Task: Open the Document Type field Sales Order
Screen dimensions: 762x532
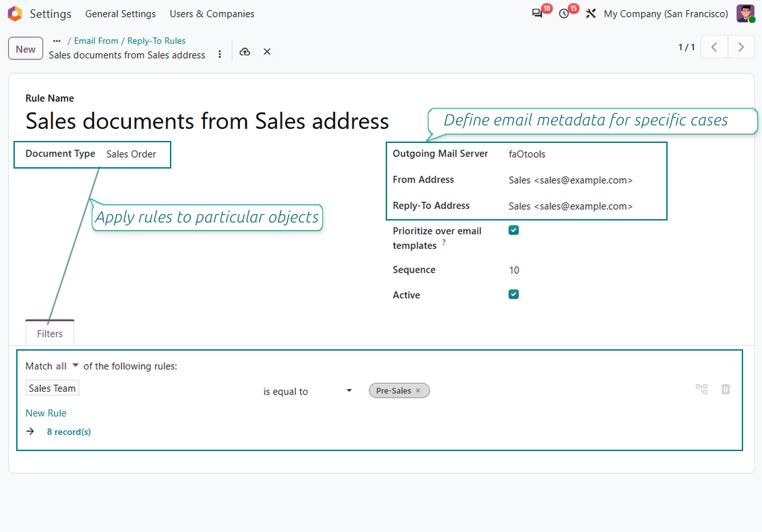Action: coord(131,154)
